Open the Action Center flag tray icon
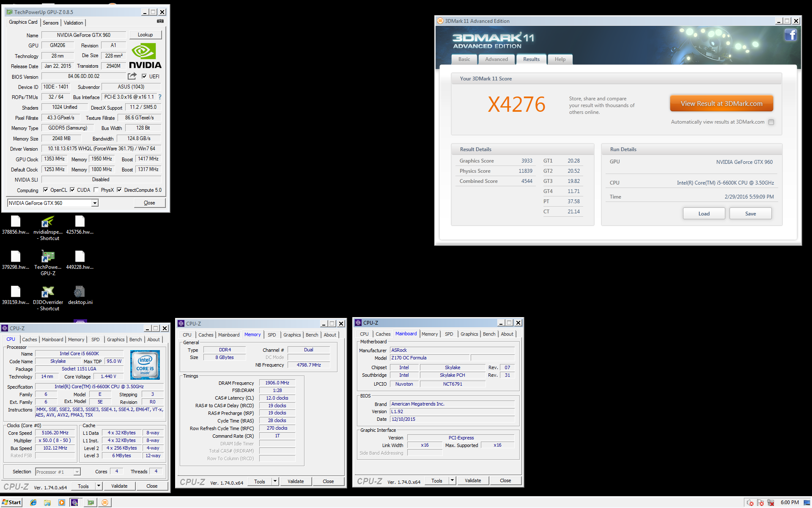The width and height of the screenshot is (812, 508). tap(760, 502)
